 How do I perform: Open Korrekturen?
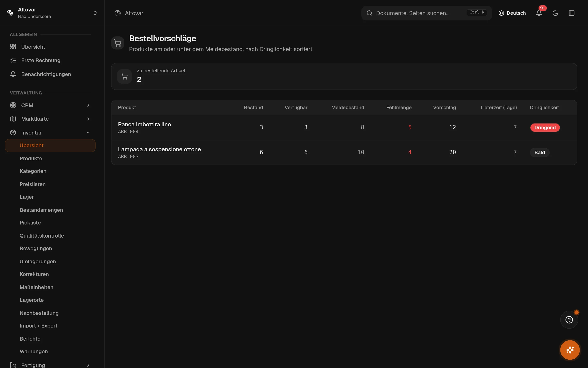point(34,274)
